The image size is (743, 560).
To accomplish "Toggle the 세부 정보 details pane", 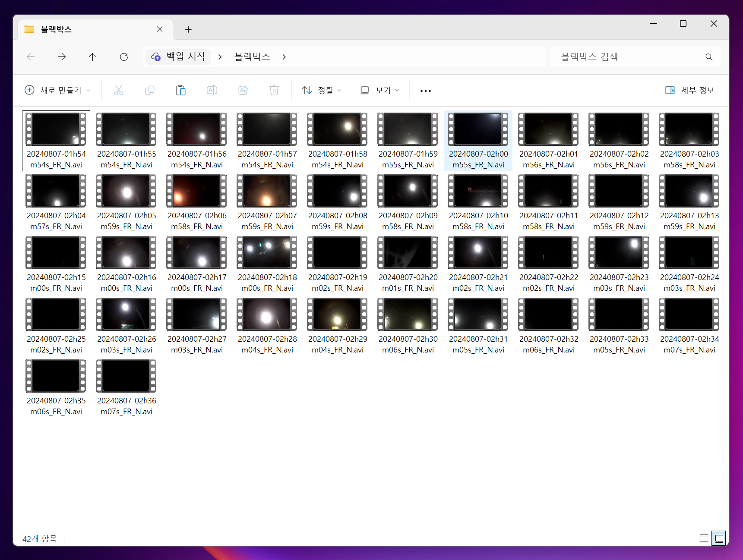I will pos(689,90).
